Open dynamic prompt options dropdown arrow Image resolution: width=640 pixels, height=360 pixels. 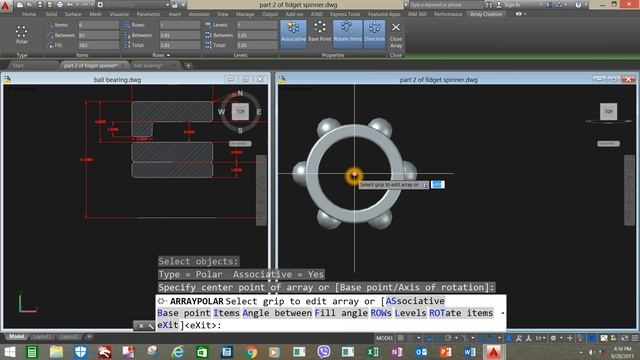[x=425, y=185]
